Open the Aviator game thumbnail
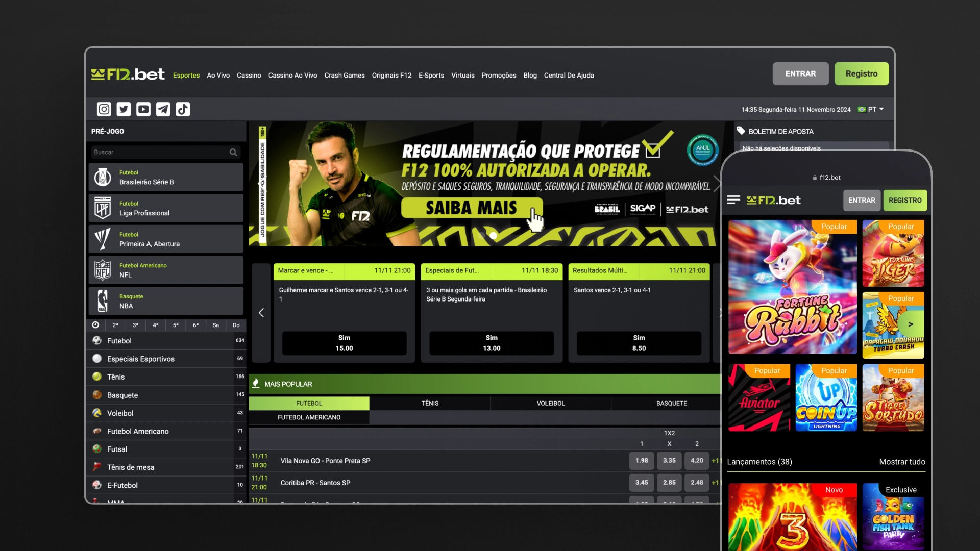980x551 pixels. 759,398
